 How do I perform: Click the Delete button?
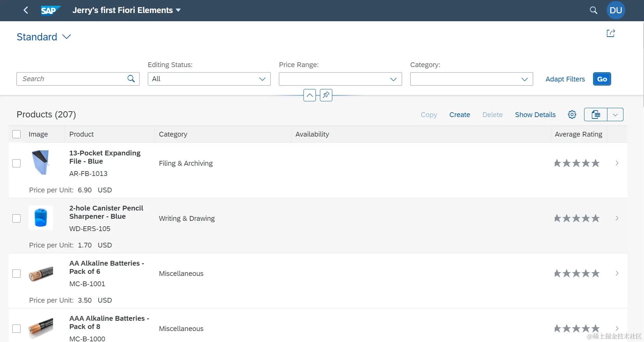492,115
